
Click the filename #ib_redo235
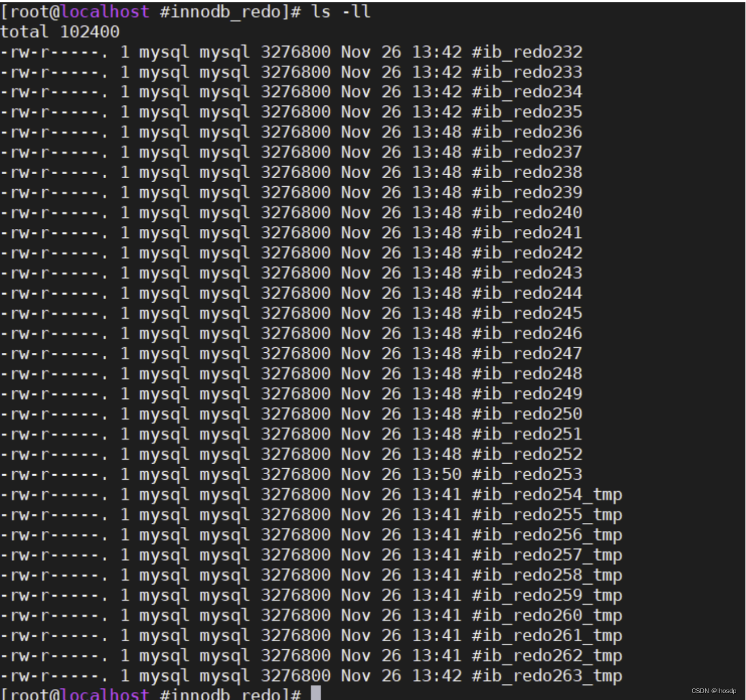point(527,113)
